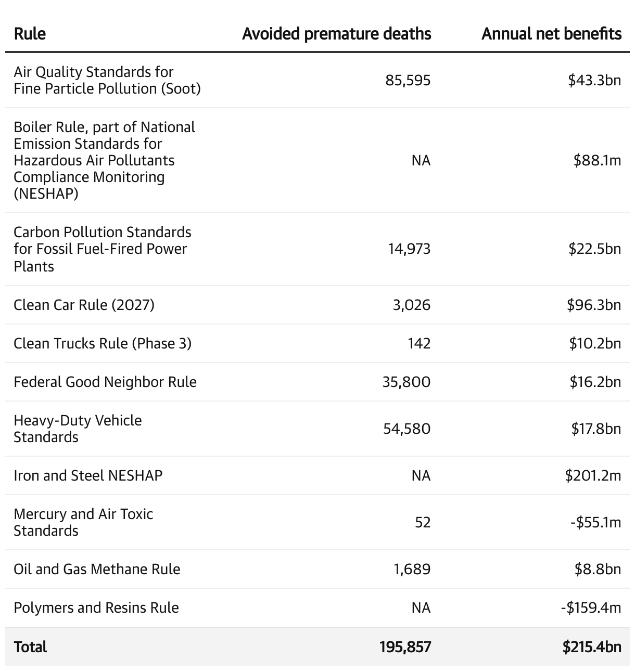
Task: Click the Annual net benefits column header
Action: tap(551, 34)
